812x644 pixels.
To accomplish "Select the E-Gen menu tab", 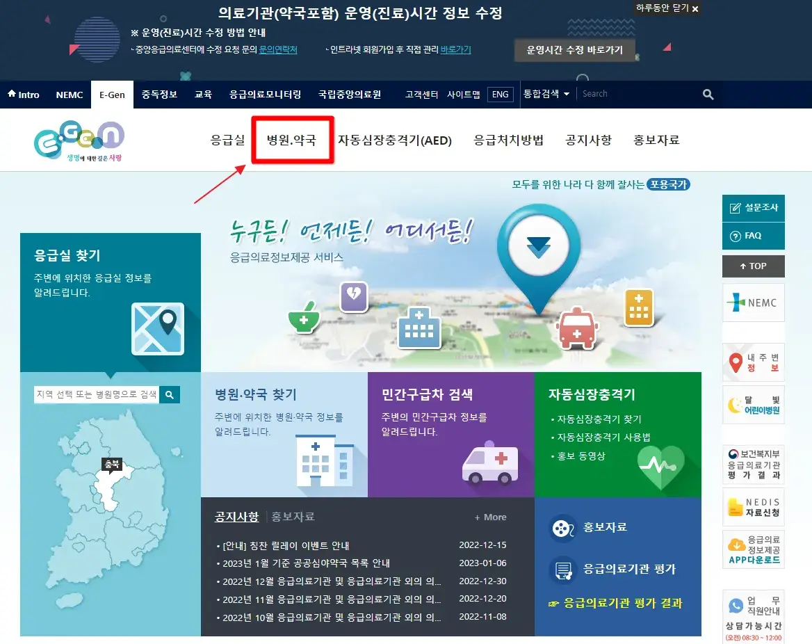I will 112,95.
